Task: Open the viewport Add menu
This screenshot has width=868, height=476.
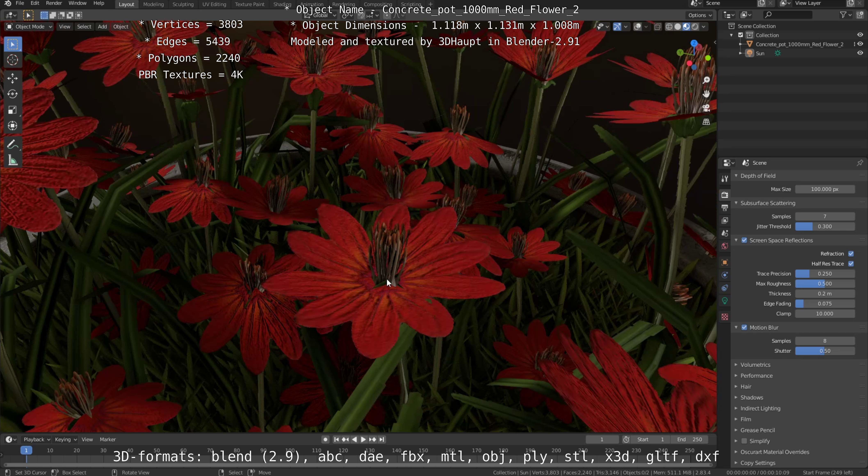Action: [102, 27]
